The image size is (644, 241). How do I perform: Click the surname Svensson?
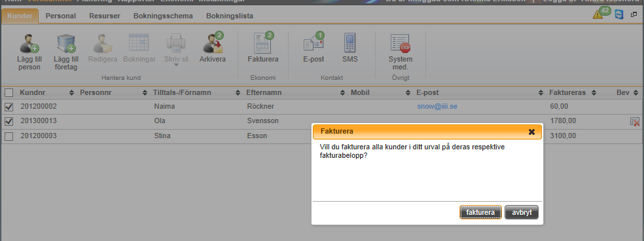coord(263,121)
